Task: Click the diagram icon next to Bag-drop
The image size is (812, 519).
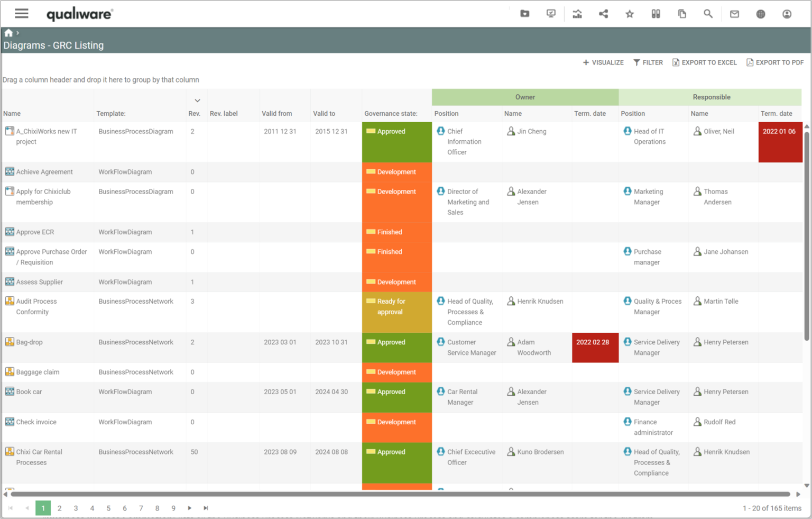Action: pos(10,342)
